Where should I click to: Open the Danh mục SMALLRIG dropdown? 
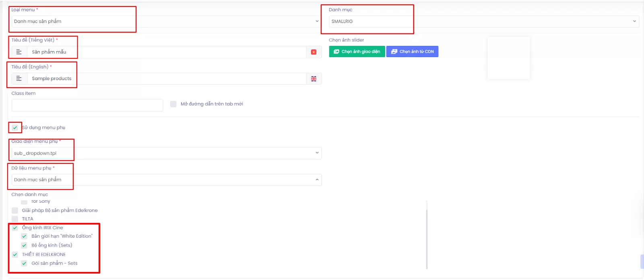tap(483, 21)
